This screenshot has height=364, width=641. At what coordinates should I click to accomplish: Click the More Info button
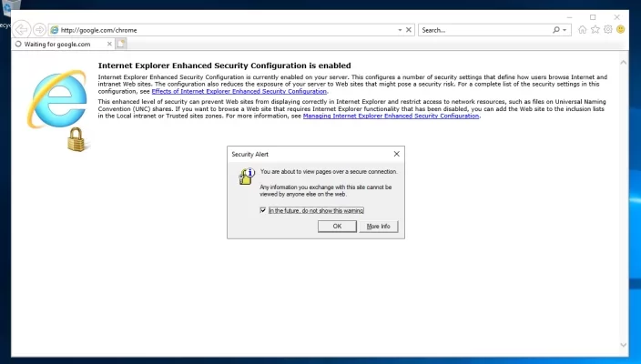(x=378, y=226)
